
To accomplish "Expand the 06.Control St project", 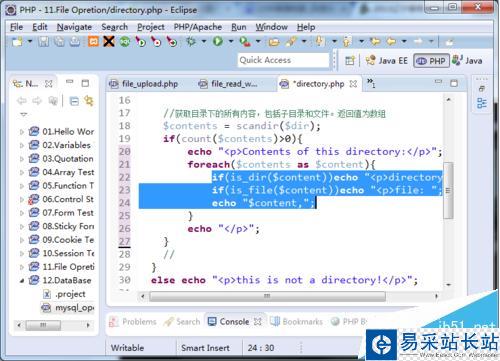I will pos(22,199).
